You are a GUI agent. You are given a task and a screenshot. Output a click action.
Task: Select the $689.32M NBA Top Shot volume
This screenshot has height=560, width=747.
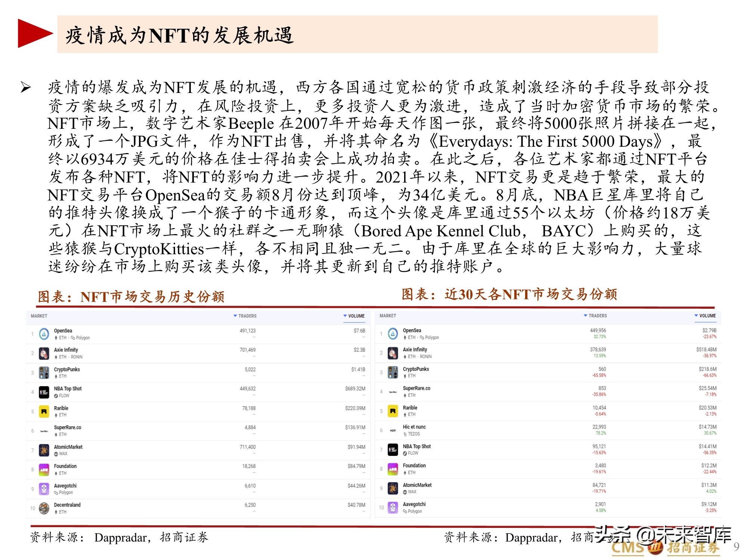click(x=355, y=389)
